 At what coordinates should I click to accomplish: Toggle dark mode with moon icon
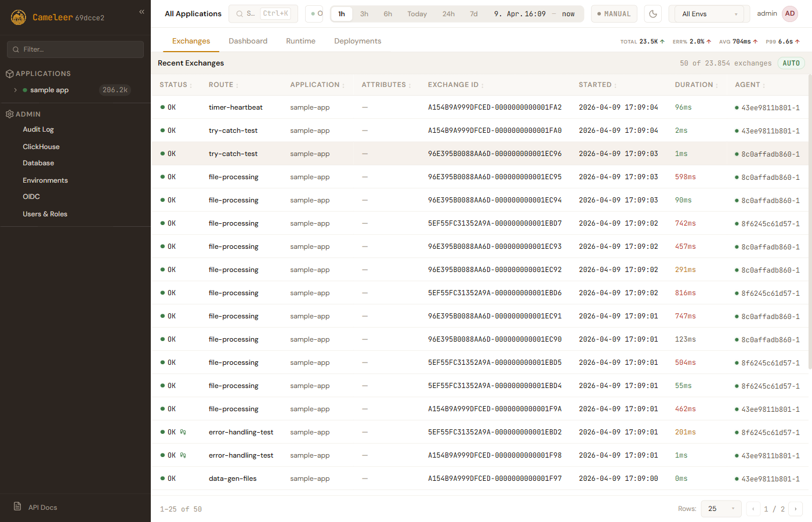click(652, 14)
